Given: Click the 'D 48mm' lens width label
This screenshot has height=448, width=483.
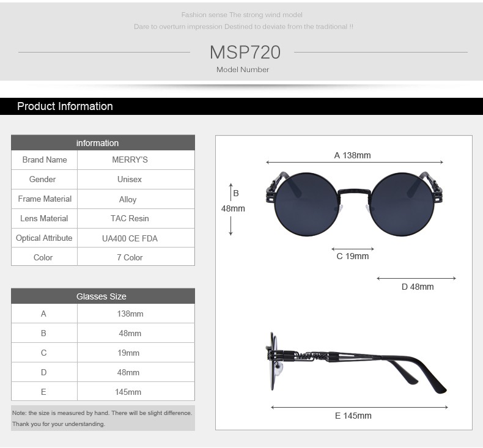Looking at the screenshot, I should 418,287.
